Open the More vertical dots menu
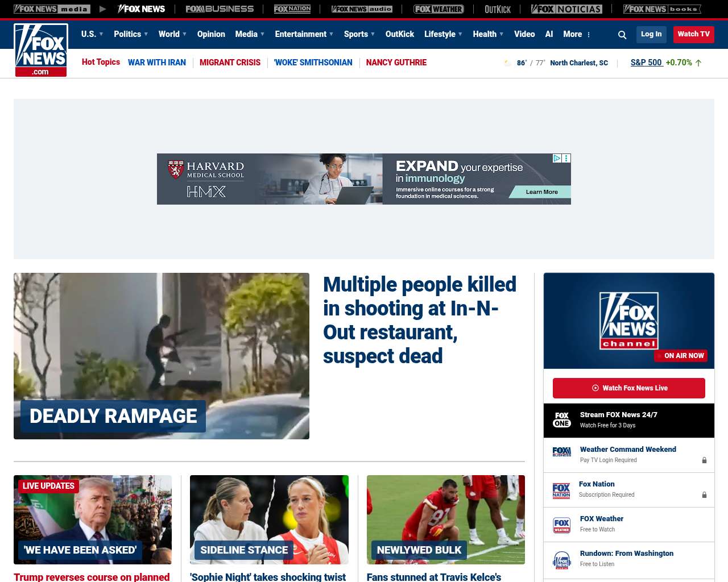 click(589, 35)
